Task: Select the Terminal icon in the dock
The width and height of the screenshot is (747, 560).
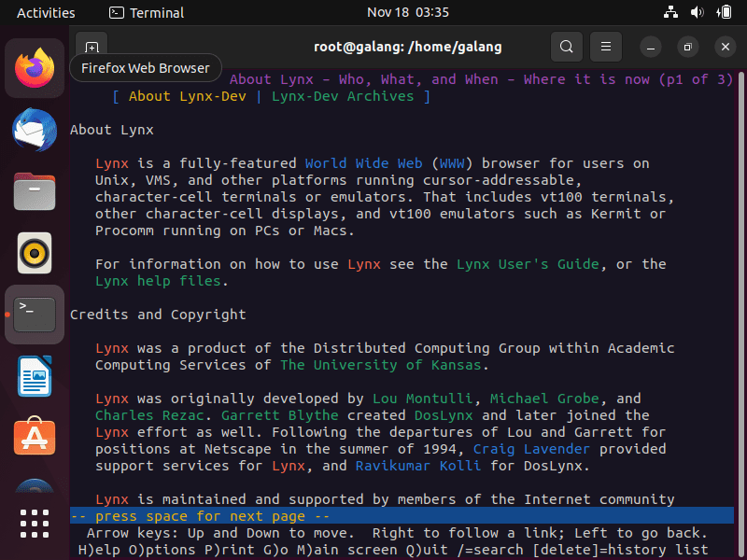Action: 35,315
